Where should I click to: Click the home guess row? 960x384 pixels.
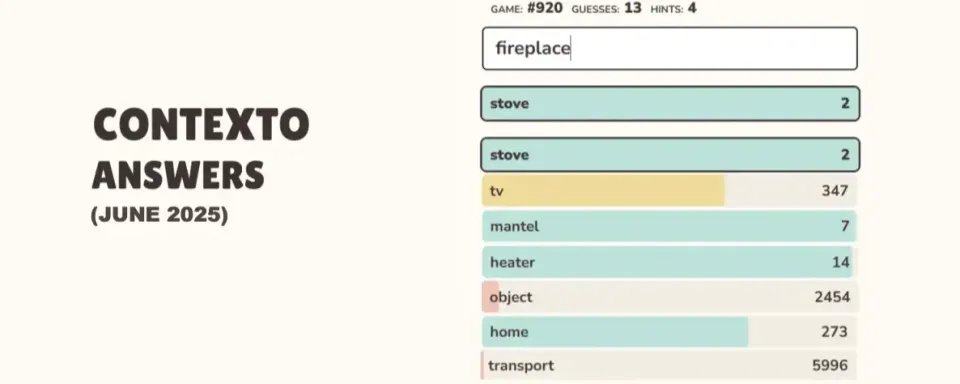pyautogui.click(x=670, y=332)
